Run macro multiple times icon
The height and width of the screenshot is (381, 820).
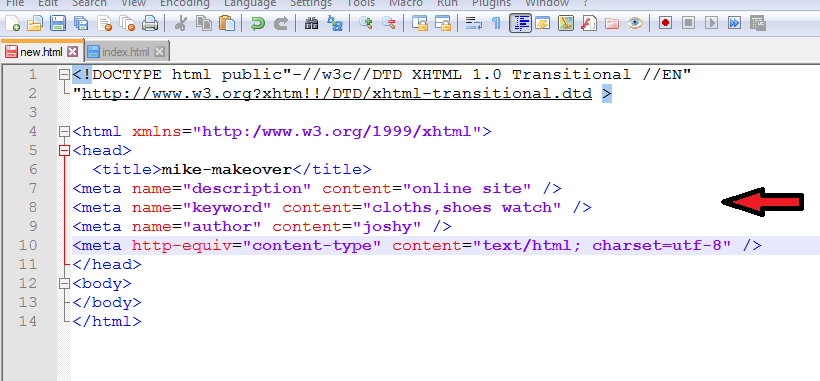tap(734, 23)
